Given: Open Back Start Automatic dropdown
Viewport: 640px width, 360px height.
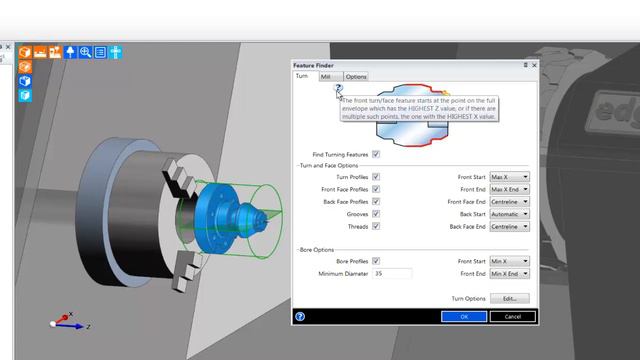Looking at the screenshot, I should pos(509,214).
